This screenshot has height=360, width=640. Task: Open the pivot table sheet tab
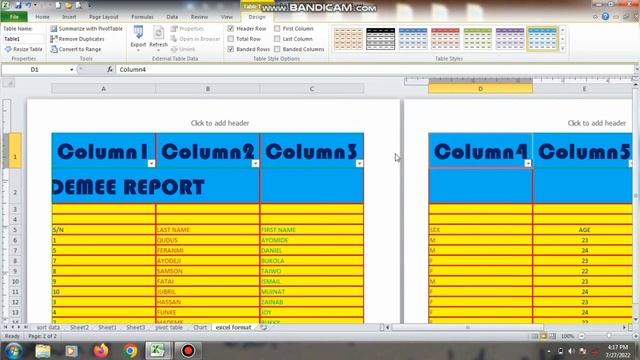[x=169, y=327]
